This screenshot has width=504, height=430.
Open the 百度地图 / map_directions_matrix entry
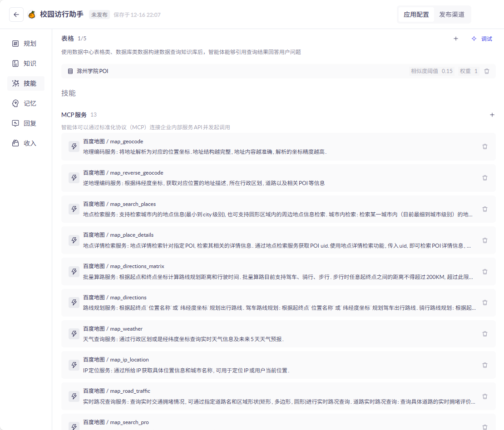point(278,272)
